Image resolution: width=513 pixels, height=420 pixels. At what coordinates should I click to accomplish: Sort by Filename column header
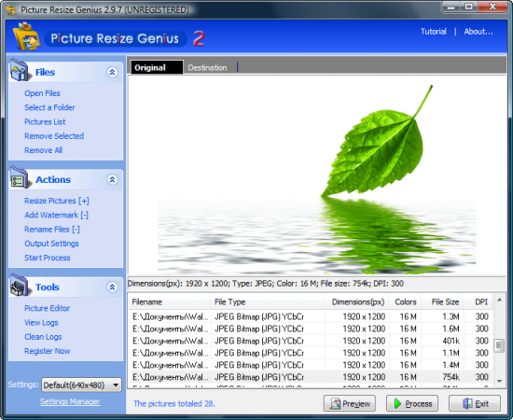pos(169,301)
